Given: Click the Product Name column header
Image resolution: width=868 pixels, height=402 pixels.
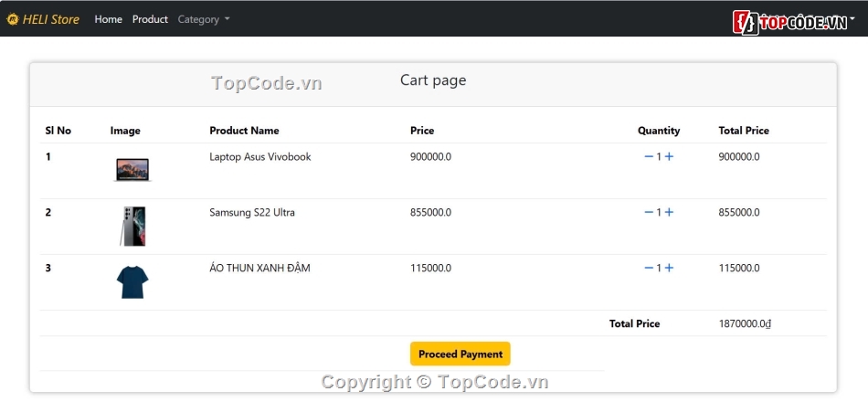Looking at the screenshot, I should click(244, 131).
